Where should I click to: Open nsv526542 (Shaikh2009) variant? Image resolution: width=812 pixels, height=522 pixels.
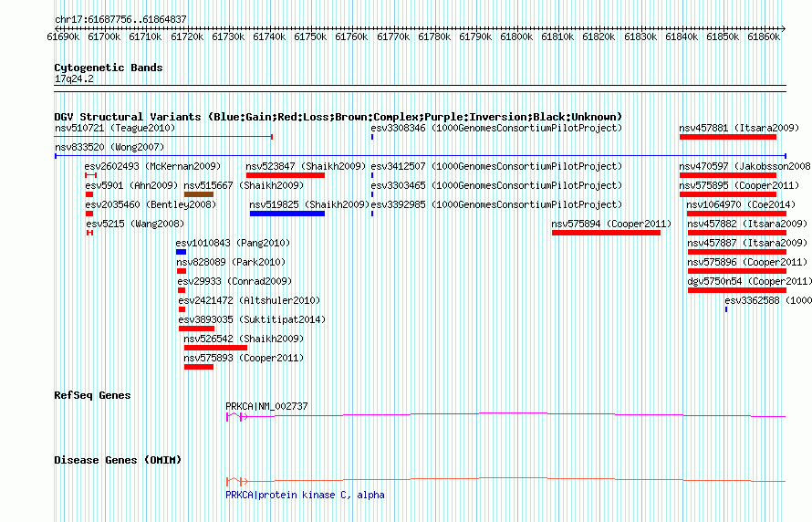tap(244, 339)
